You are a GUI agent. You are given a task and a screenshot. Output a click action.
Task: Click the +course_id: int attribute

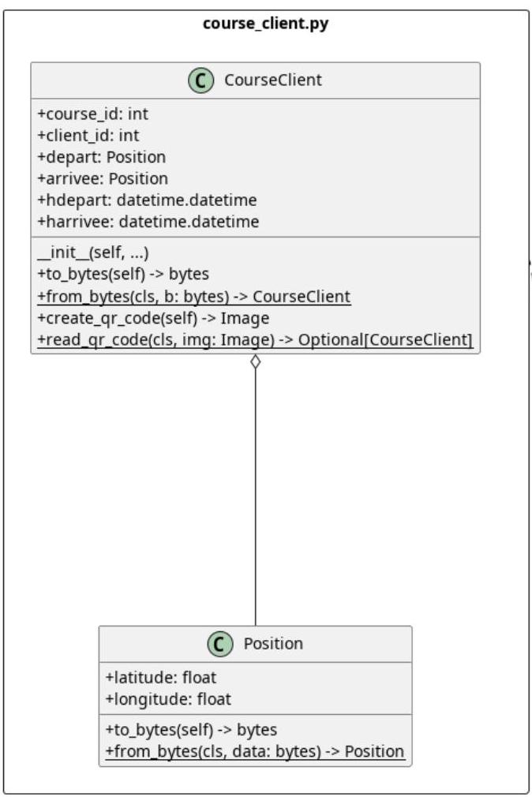[92, 114]
